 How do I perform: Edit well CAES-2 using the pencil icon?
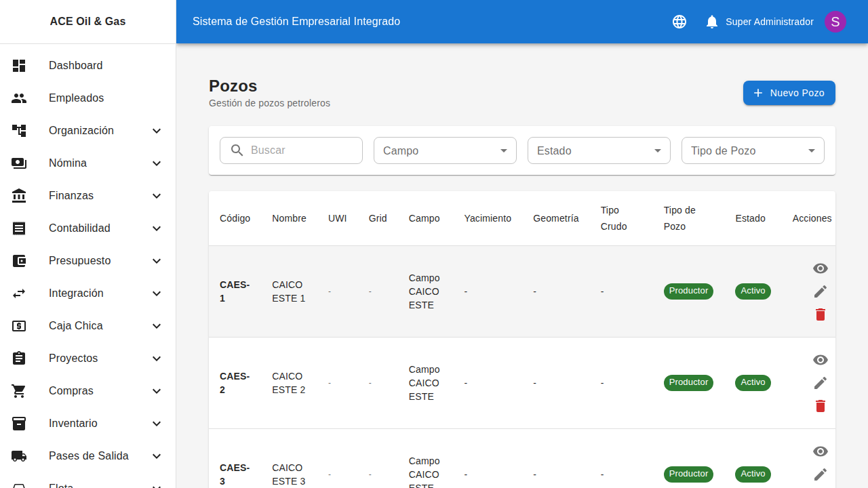pos(821,383)
